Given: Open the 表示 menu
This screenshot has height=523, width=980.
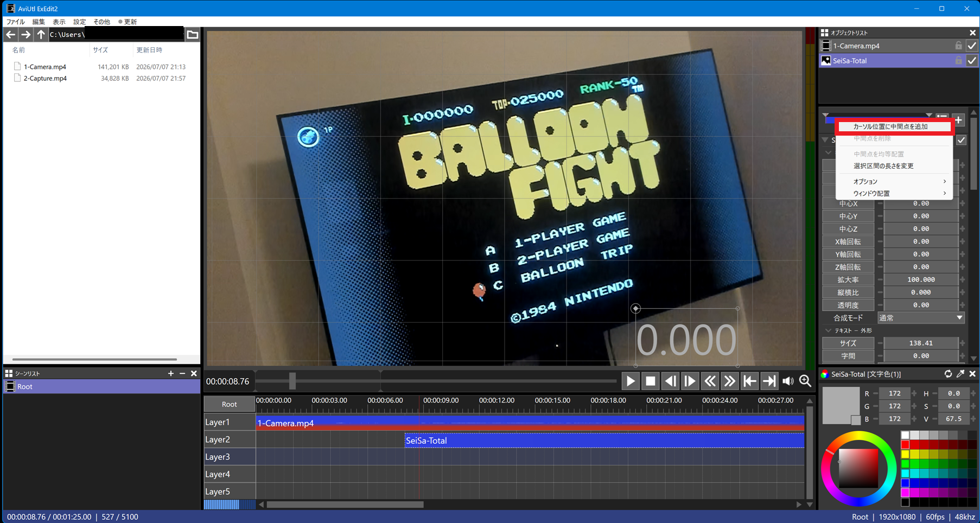Looking at the screenshot, I should (x=59, y=22).
